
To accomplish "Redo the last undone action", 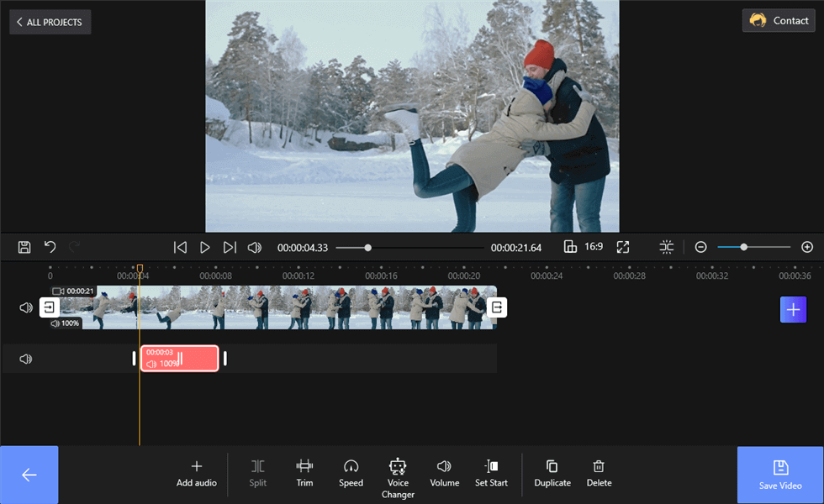I will click(75, 247).
